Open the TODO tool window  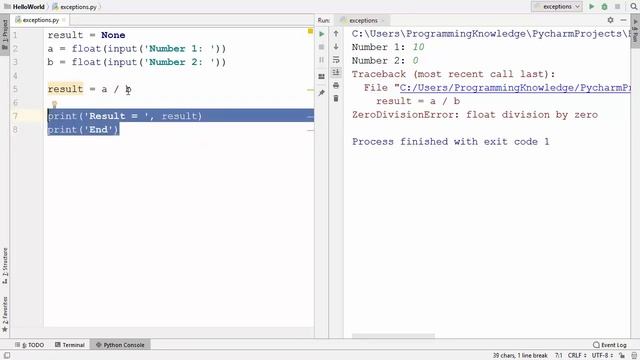point(29,345)
